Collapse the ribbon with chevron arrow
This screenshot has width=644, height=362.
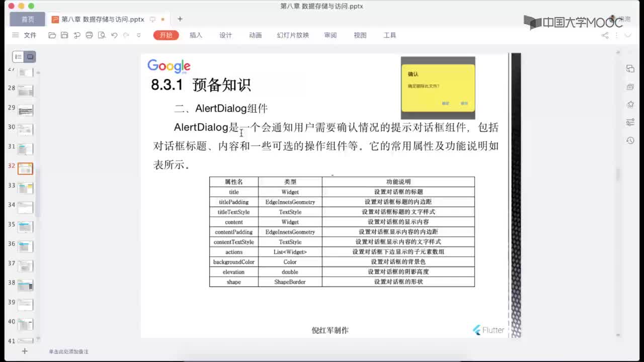click(x=627, y=35)
